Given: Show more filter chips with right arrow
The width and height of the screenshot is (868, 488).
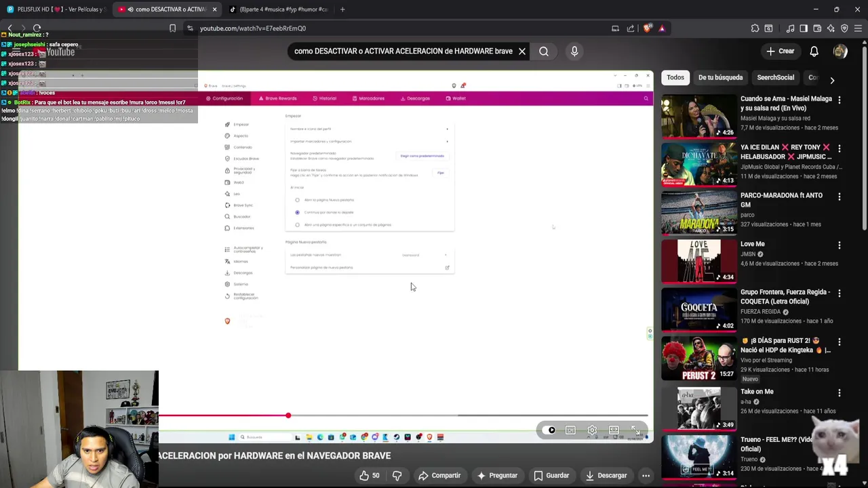Looking at the screenshot, I should click(x=832, y=80).
